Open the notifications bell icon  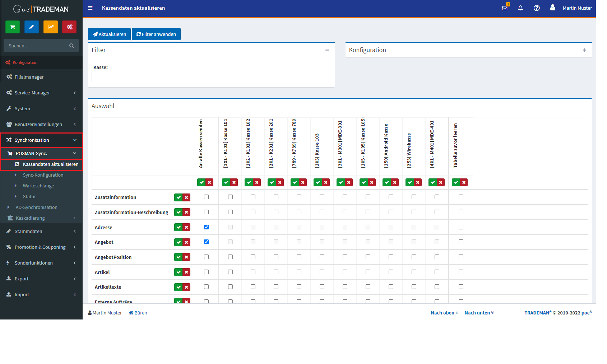(x=520, y=8)
